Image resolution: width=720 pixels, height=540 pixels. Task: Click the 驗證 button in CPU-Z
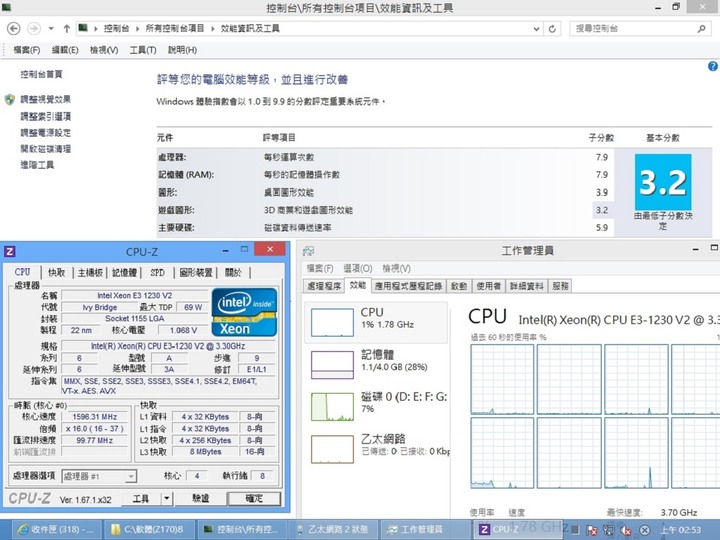(x=200, y=499)
